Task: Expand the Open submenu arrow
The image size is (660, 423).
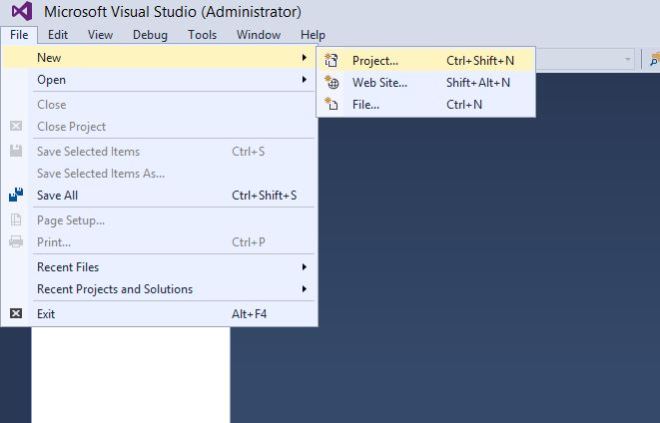Action: coord(304,80)
